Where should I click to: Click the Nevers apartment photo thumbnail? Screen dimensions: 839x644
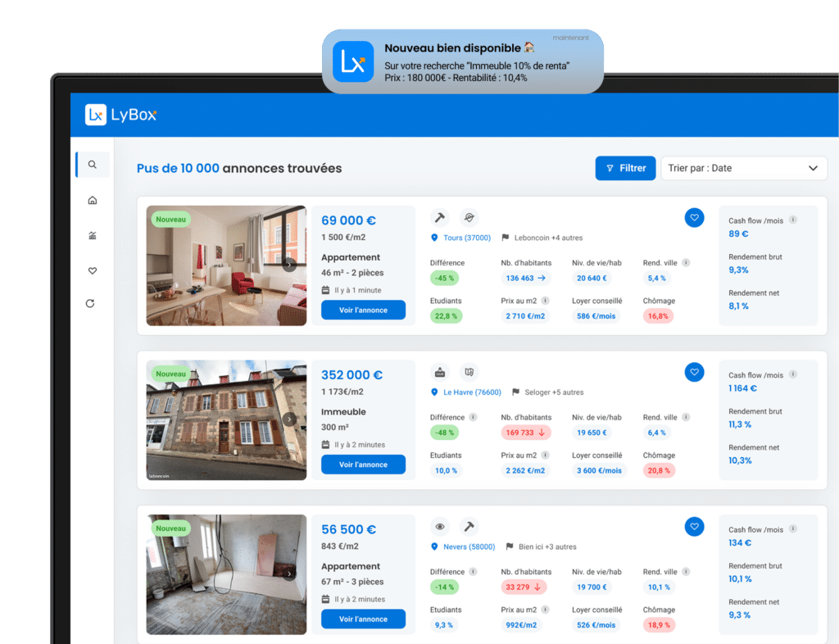[226, 575]
